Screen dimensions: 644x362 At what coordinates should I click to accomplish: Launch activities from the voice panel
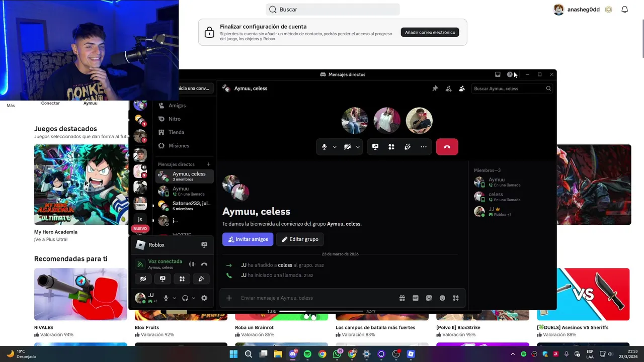[182, 279]
